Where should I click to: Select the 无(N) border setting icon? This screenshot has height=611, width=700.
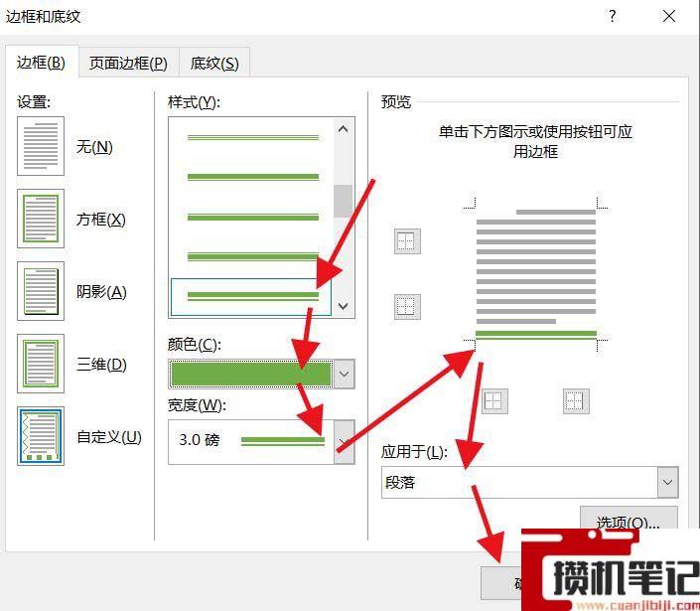pyautogui.click(x=41, y=146)
